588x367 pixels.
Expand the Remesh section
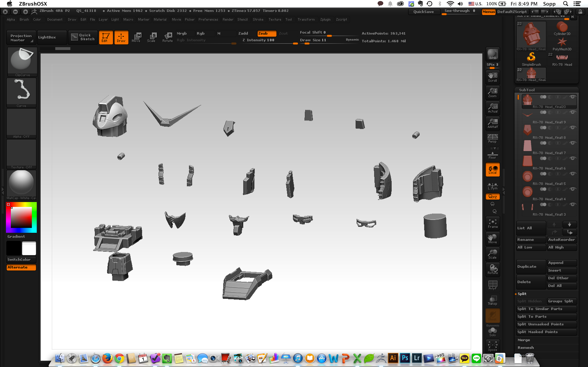click(x=526, y=347)
